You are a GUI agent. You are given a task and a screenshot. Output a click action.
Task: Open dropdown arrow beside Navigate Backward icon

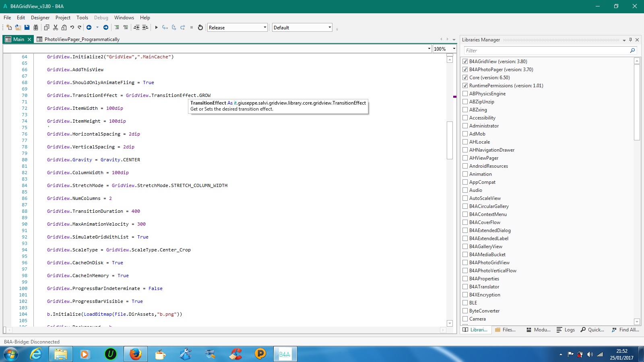[x=97, y=27]
